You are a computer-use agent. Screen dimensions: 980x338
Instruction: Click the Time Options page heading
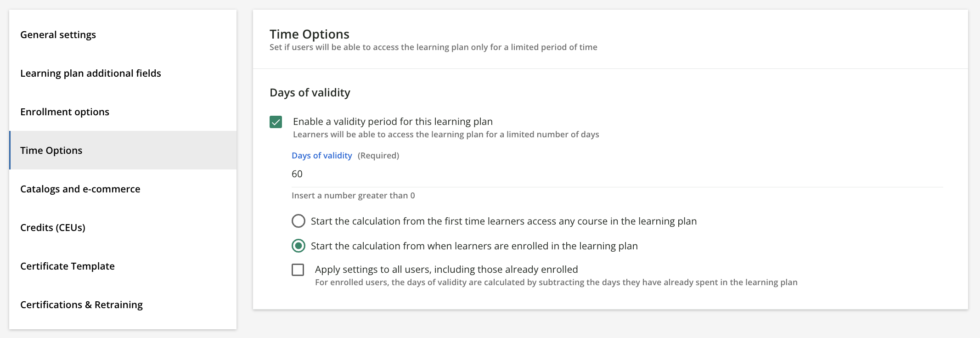coord(309,34)
